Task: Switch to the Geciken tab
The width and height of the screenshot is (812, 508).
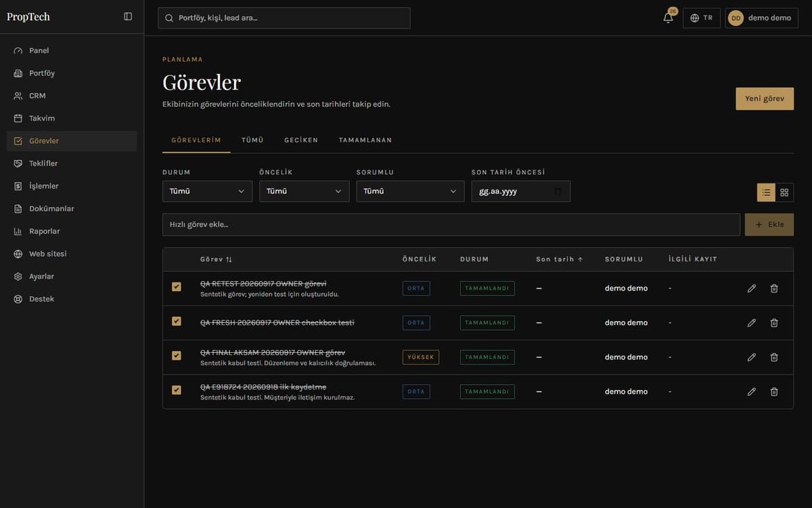Action: pos(301,140)
